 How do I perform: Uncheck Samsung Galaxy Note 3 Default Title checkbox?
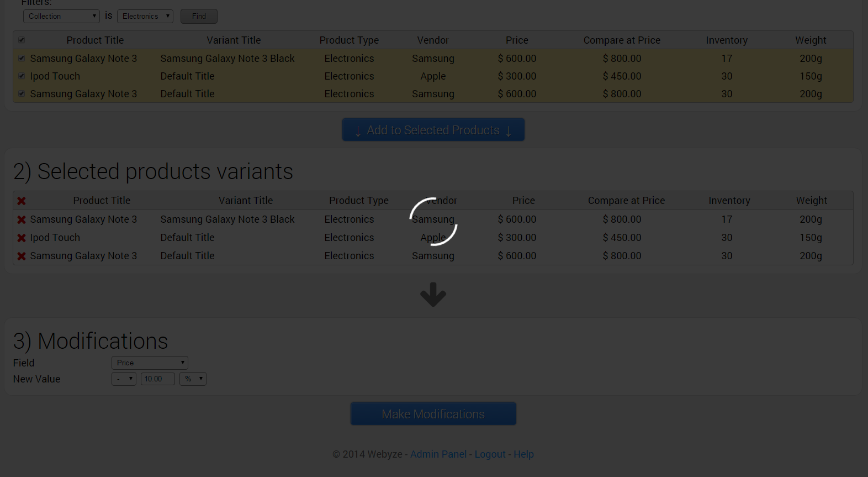point(22,93)
